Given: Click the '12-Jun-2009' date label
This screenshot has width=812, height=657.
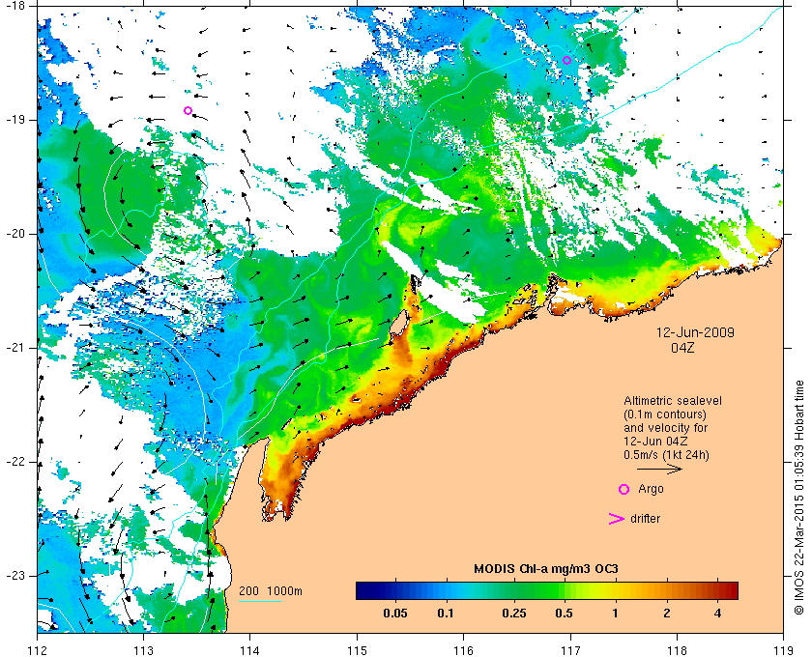Looking at the screenshot, I should point(695,332).
